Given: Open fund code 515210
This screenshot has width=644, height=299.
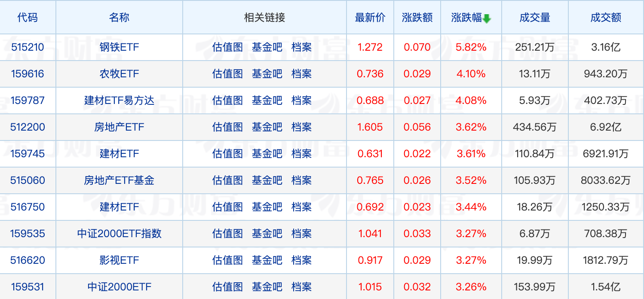Looking at the screenshot, I should point(28,47).
